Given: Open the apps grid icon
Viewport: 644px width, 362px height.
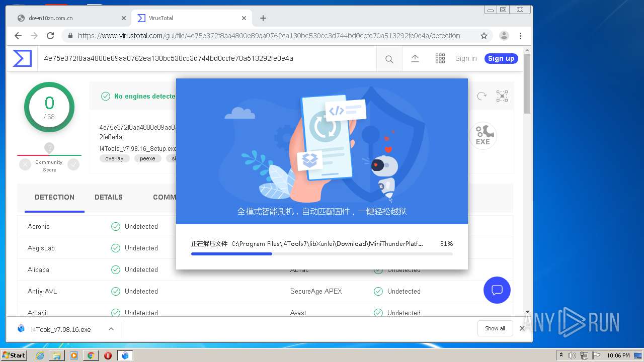Looking at the screenshot, I should [440, 58].
